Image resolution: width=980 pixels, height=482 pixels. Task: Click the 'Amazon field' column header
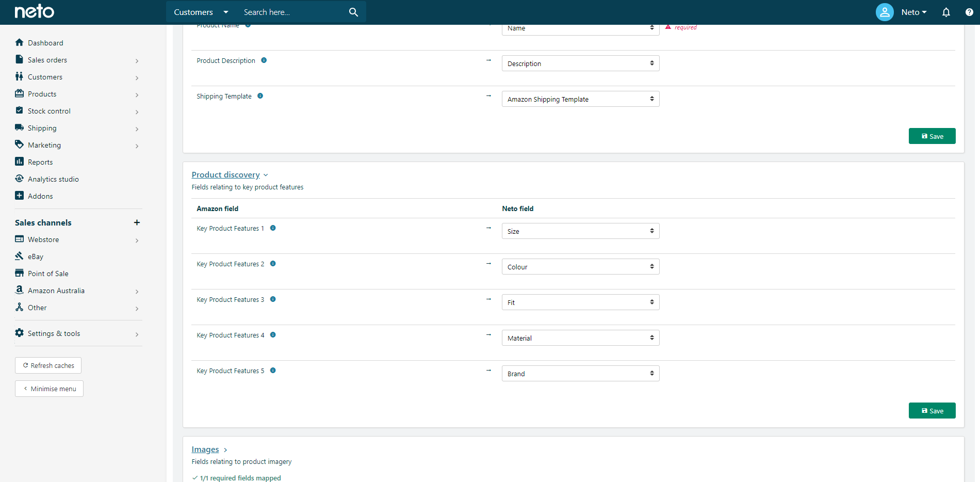pyautogui.click(x=218, y=208)
